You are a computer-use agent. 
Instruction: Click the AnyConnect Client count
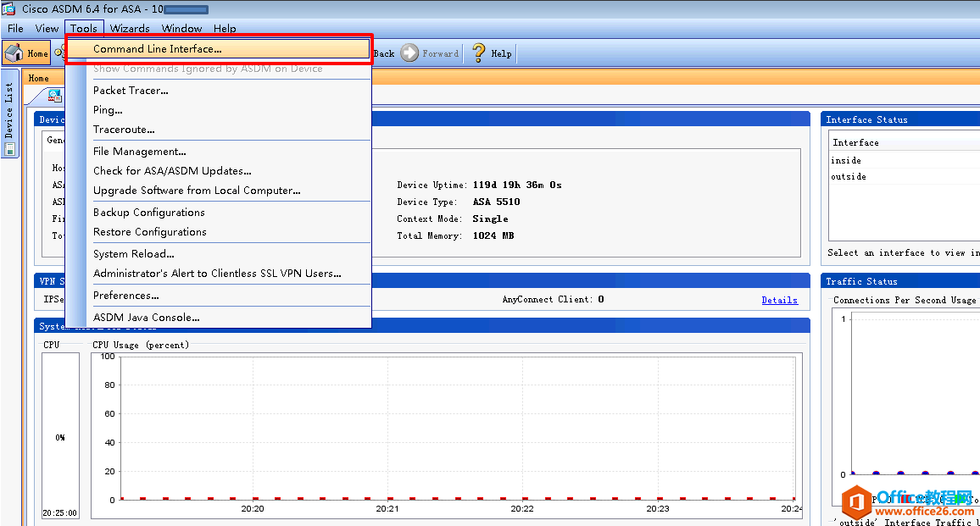[x=600, y=299]
